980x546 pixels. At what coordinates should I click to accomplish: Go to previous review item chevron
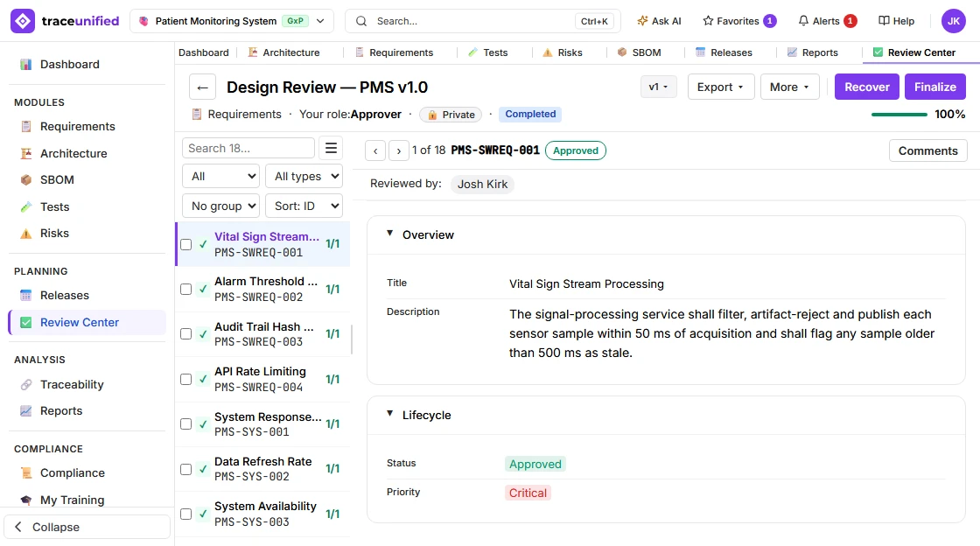[x=375, y=150]
